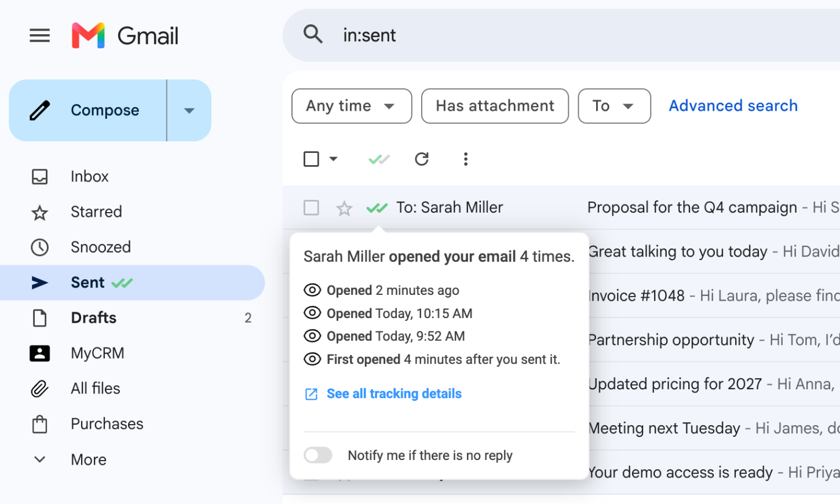
Task: Click See all tracking details link
Action: 394,394
